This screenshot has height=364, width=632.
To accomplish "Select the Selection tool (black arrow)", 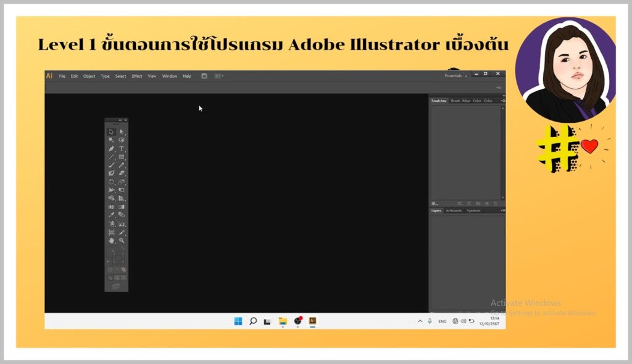I will 111,132.
